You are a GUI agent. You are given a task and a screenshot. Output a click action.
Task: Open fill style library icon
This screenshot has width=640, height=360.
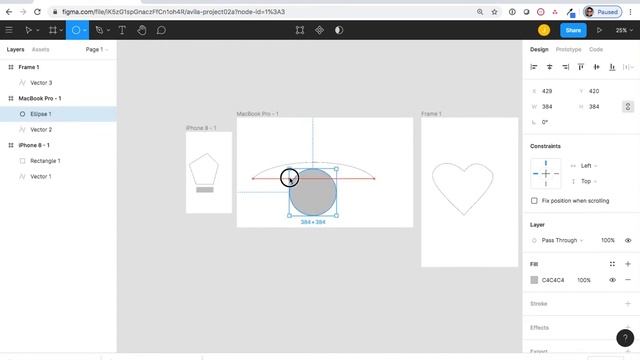tap(612, 264)
